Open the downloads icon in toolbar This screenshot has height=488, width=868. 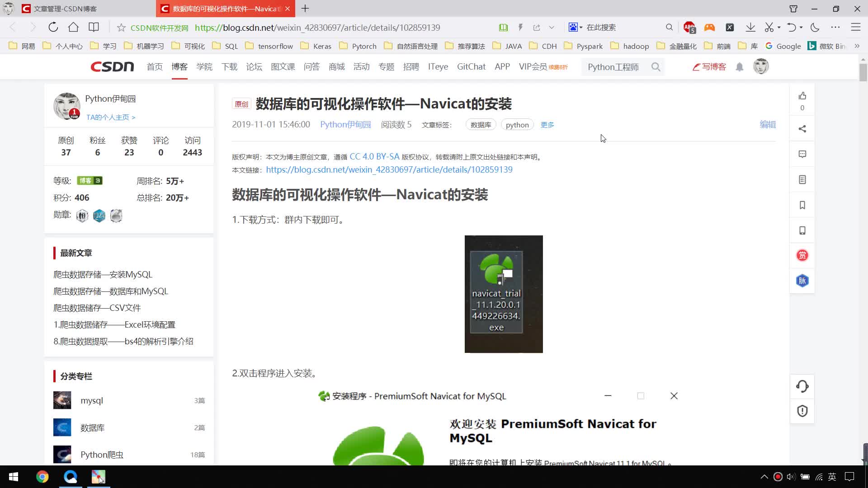pyautogui.click(x=750, y=27)
